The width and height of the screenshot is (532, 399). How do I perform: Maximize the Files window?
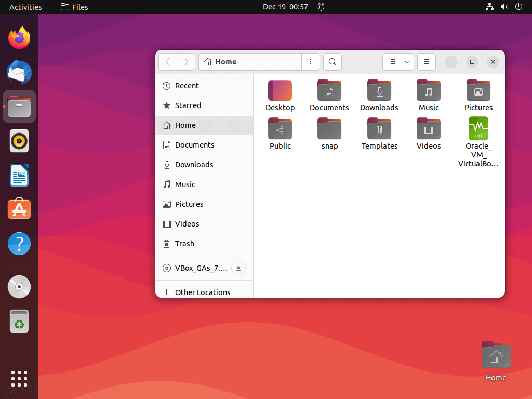point(472,62)
